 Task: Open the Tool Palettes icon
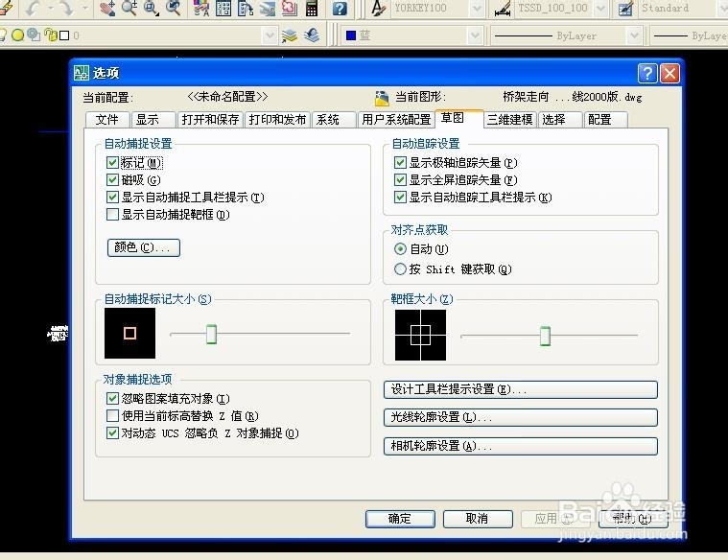[246, 8]
